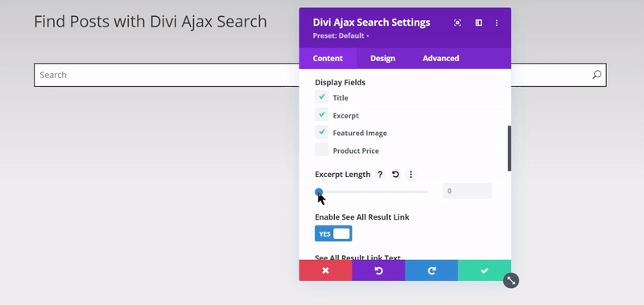This screenshot has height=305, width=644.
Task: Discard changes with red X button
Action: 326,270
